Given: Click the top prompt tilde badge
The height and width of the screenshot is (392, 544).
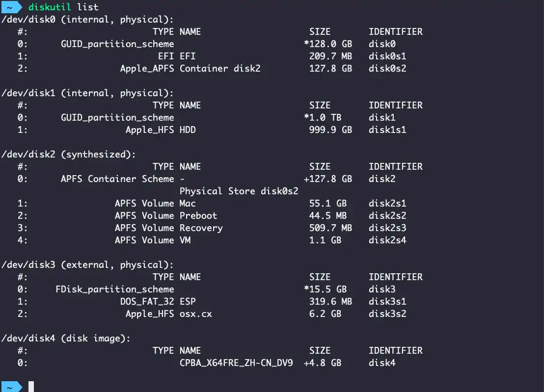Looking at the screenshot, I should pyautogui.click(x=10, y=7).
